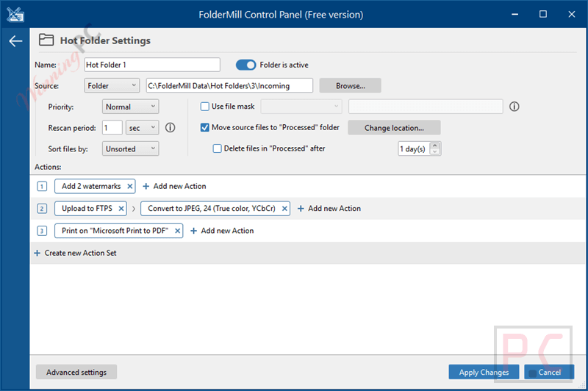Go back using the left arrow icon

coord(15,41)
